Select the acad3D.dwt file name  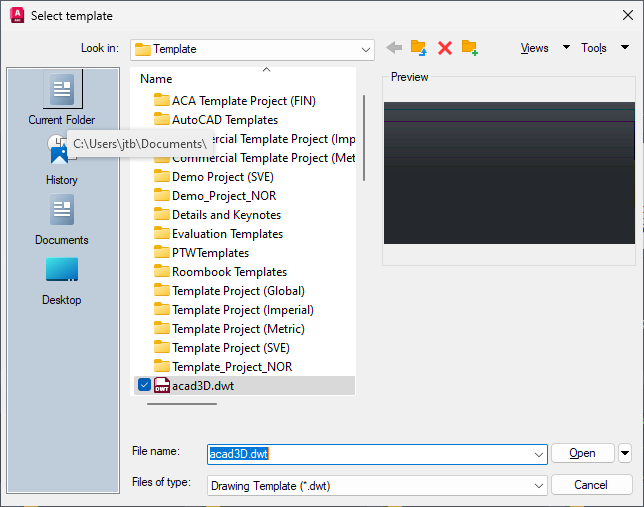point(203,386)
